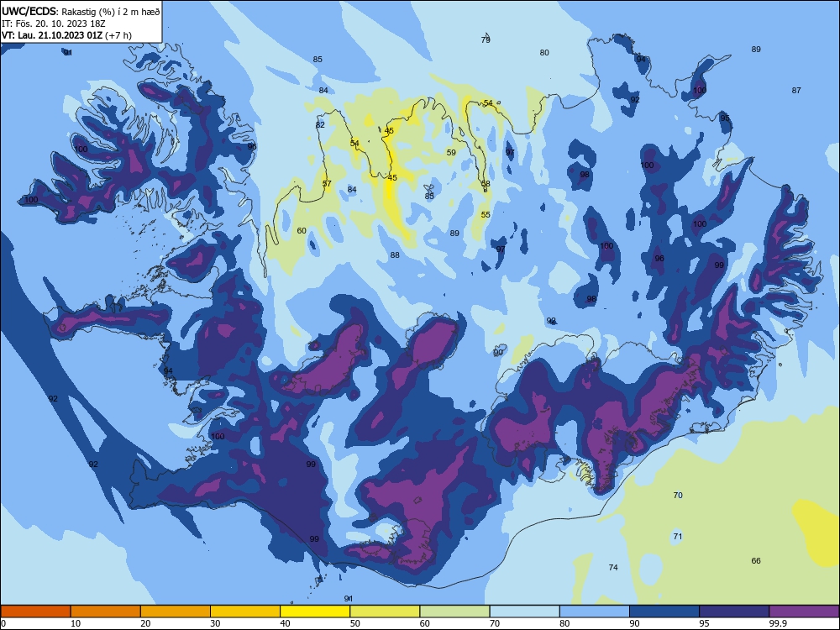
Task: Click the orange 10–20 legend swatch
Action: pos(106,612)
